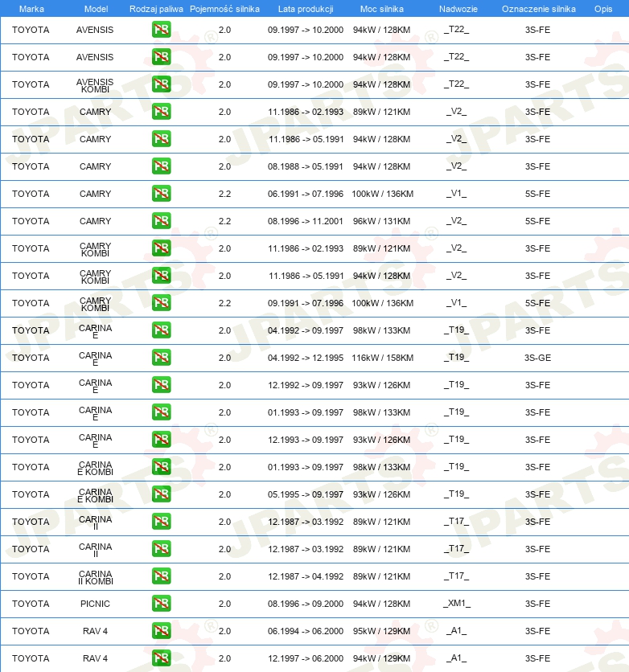The width and height of the screenshot is (629, 672).
Task: Click fuel icon in CAMRY KOMBI 2.2 row
Action: [161, 303]
